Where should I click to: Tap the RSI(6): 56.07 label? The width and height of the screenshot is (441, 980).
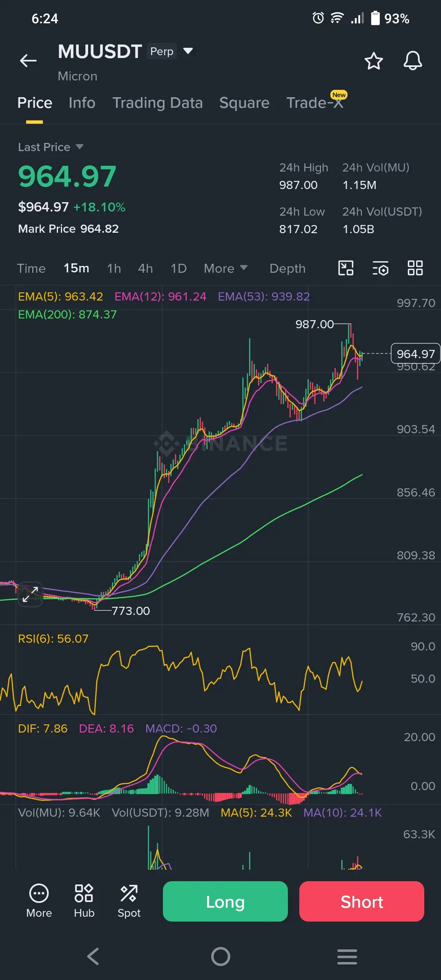[53, 639]
